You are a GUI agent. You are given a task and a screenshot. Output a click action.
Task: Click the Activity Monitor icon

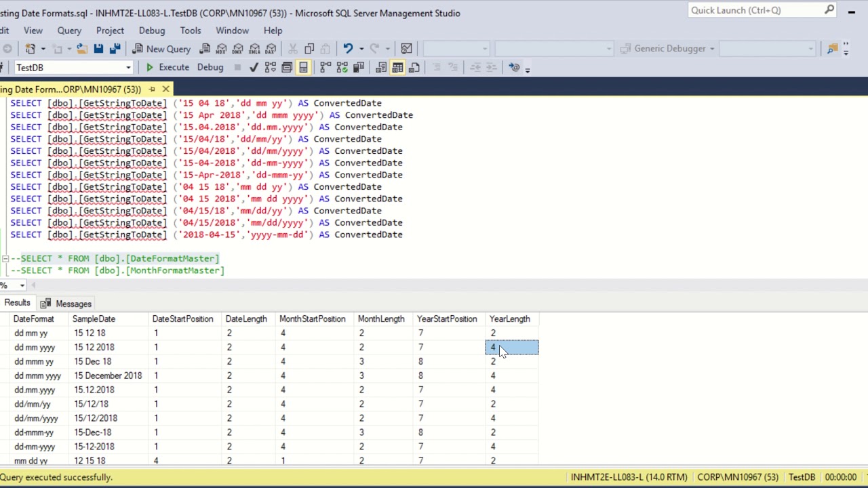pos(406,48)
